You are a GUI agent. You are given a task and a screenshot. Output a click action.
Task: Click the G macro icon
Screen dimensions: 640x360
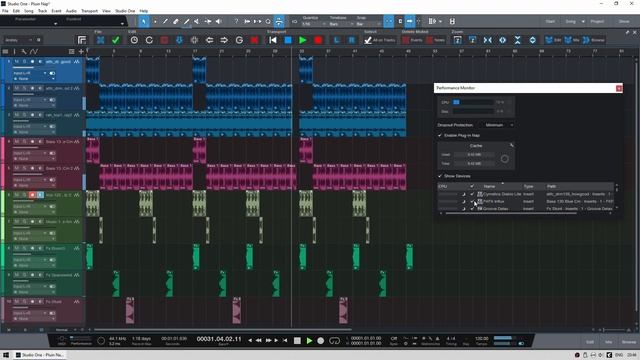coord(239,40)
